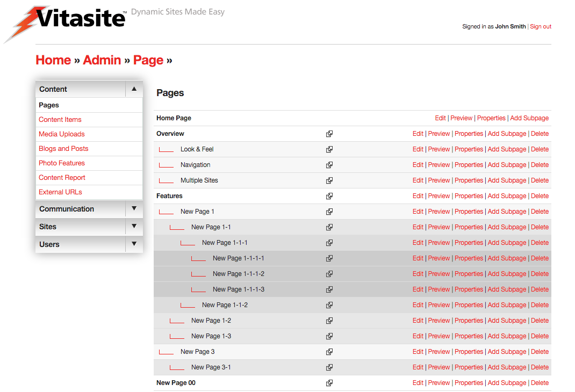The height and width of the screenshot is (392, 575).
Task: Go to Admin breadcrumb
Action: [x=102, y=60]
